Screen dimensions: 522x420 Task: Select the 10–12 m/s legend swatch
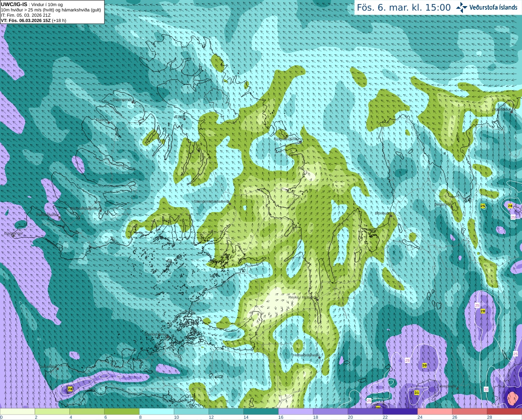[x=191, y=411]
